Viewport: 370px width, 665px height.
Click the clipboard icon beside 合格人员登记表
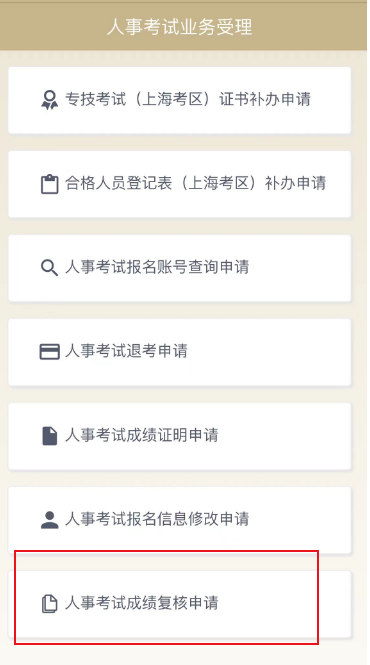coord(50,184)
